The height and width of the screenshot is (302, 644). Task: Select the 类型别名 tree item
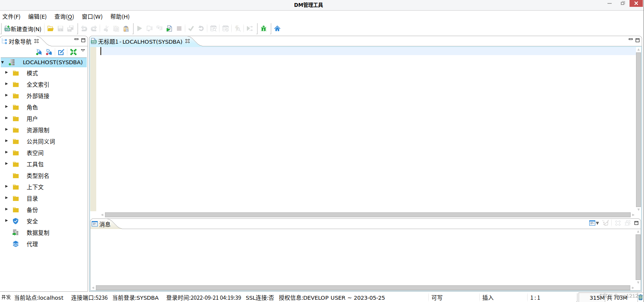coord(38,176)
